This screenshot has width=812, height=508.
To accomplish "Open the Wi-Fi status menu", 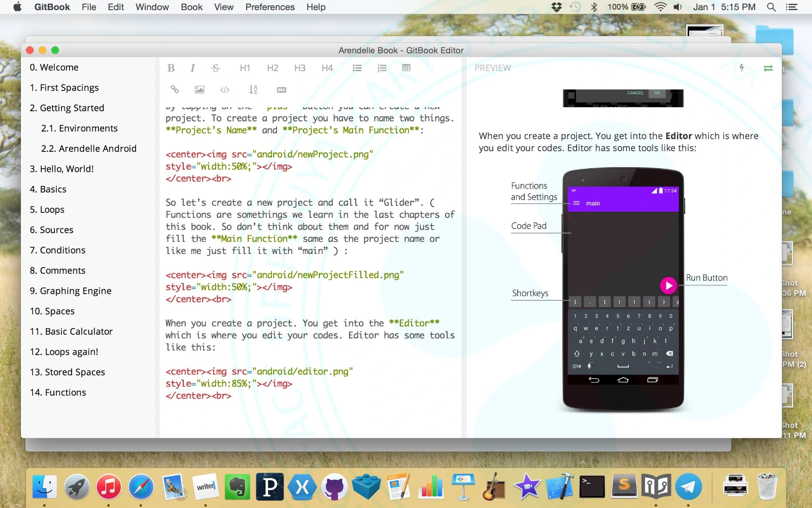I will [660, 7].
